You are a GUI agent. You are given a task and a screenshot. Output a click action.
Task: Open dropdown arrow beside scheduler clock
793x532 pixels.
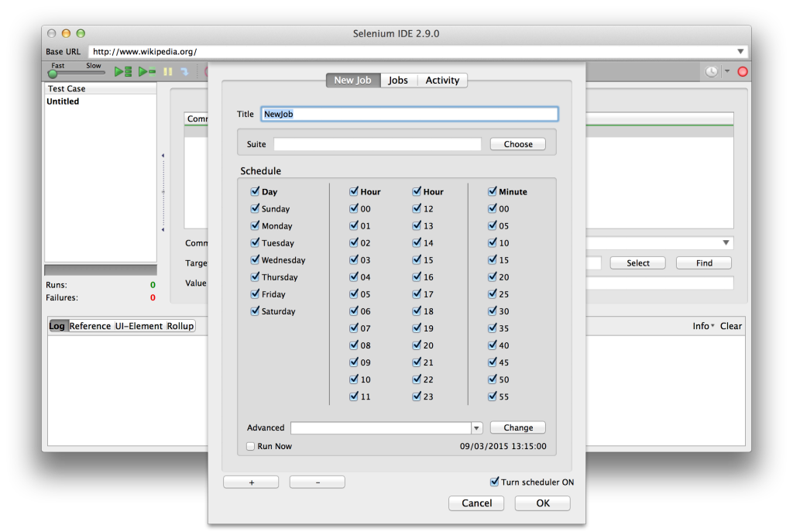(726, 71)
